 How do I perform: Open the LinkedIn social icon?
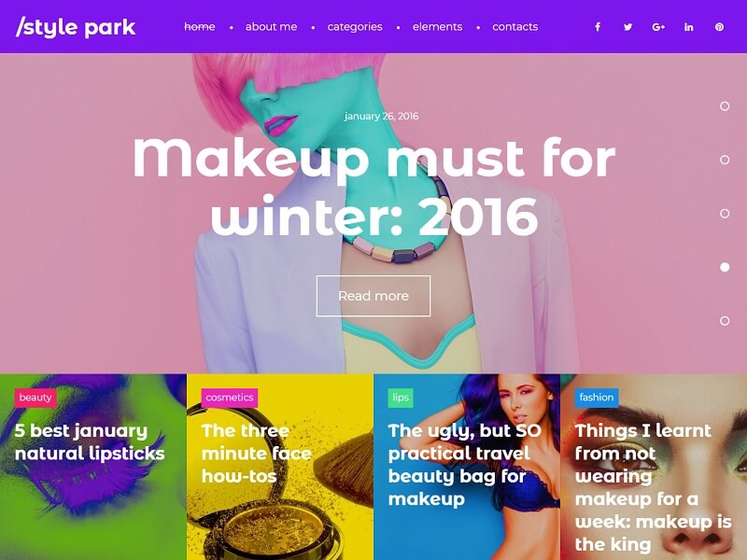pyautogui.click(x=689, y=27)
